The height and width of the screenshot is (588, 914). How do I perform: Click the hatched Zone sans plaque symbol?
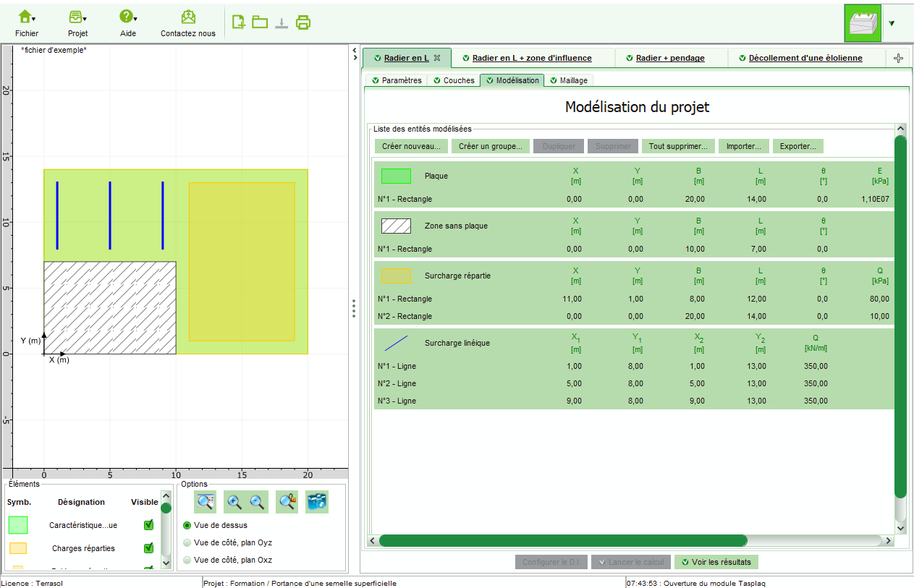click(396, 226)
